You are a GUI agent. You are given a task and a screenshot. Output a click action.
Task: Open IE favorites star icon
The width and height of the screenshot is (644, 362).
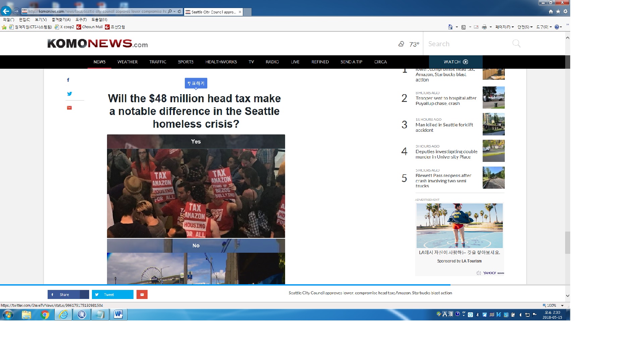pyautogui.click(x=558, y=11)
